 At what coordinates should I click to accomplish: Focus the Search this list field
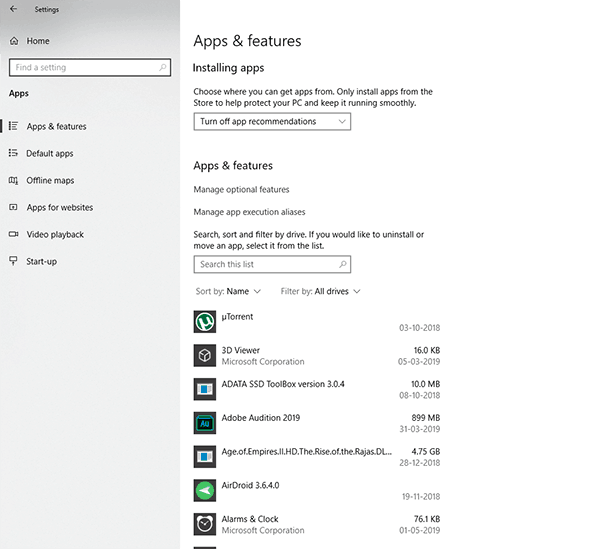click(x=272, y=264)
